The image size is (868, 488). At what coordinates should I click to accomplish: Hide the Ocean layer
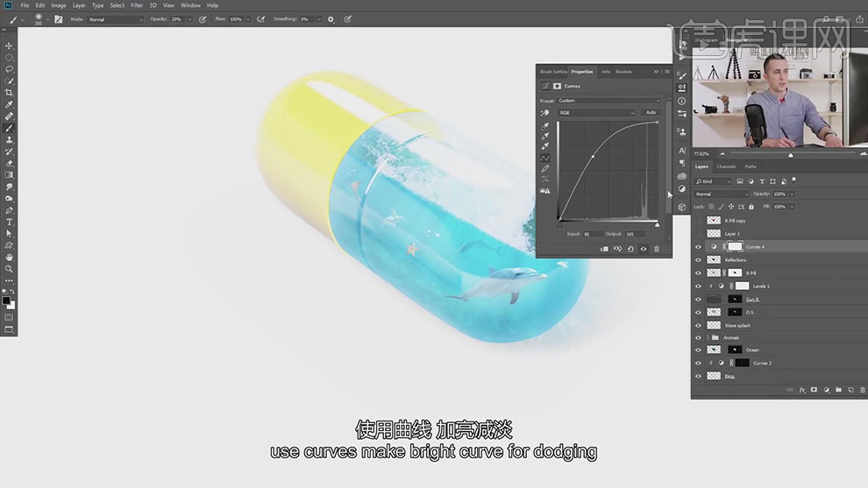[x=698, y=350]
